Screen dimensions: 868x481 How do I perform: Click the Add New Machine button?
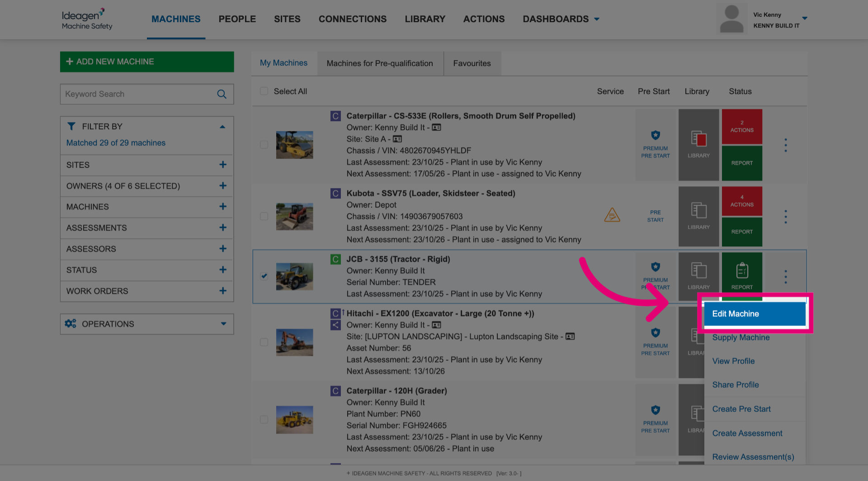pos(147,61)
